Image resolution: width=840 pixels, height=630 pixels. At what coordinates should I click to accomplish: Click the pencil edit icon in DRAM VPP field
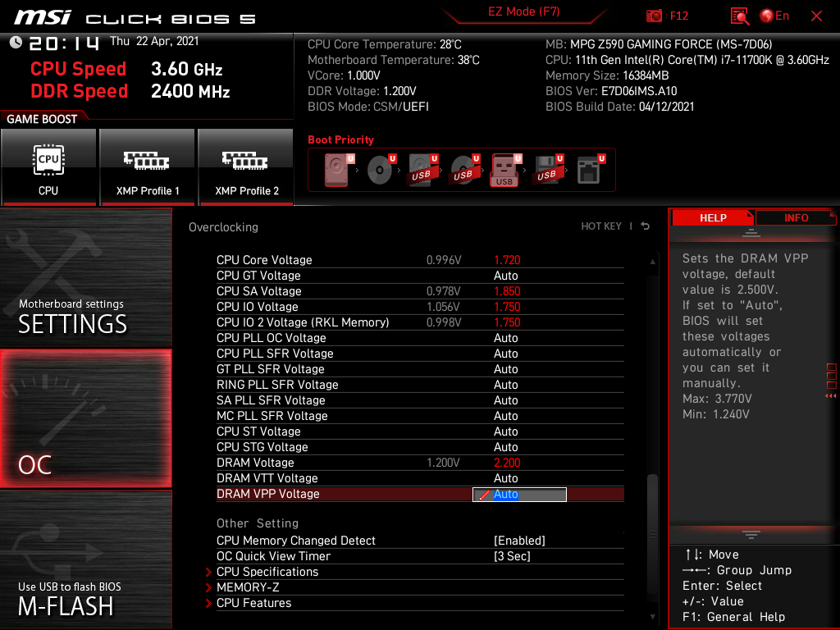pyautogui.click(x=484, y=495)
